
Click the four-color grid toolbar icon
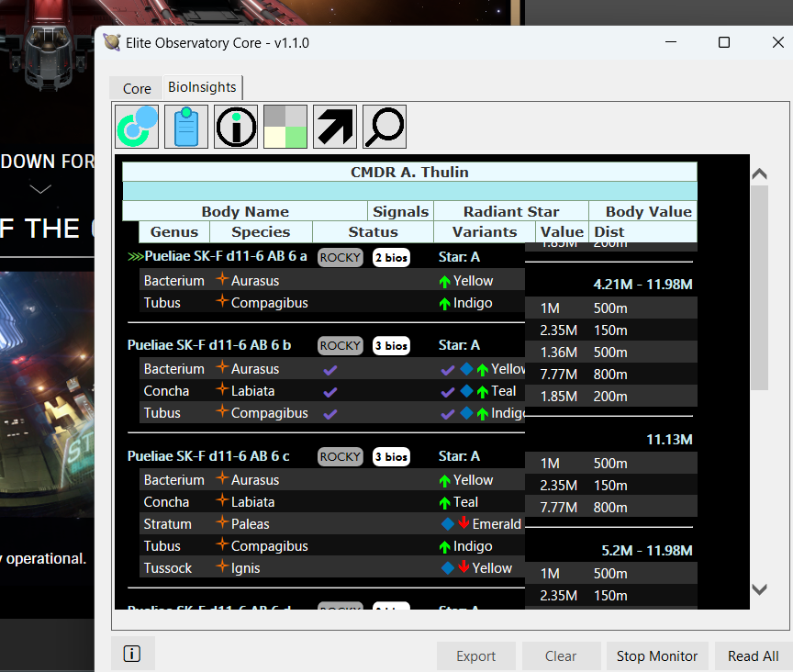pyautogui.click(x=285, y=127)
